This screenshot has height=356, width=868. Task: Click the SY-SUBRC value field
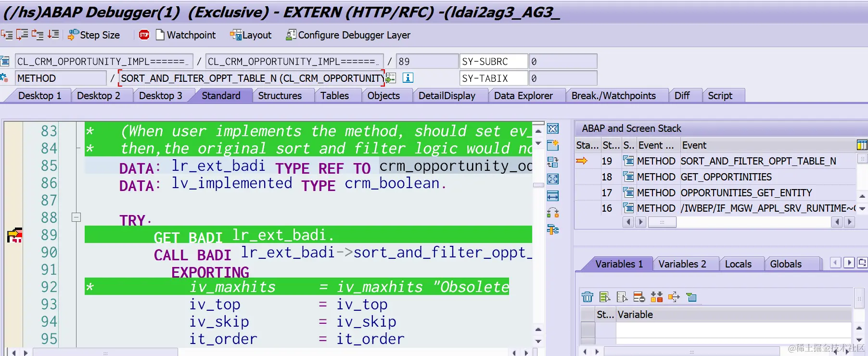[562, 61]
